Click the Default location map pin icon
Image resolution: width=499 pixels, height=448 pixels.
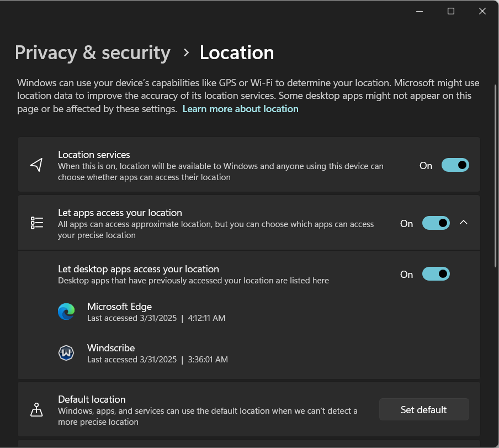pos(36,410)
